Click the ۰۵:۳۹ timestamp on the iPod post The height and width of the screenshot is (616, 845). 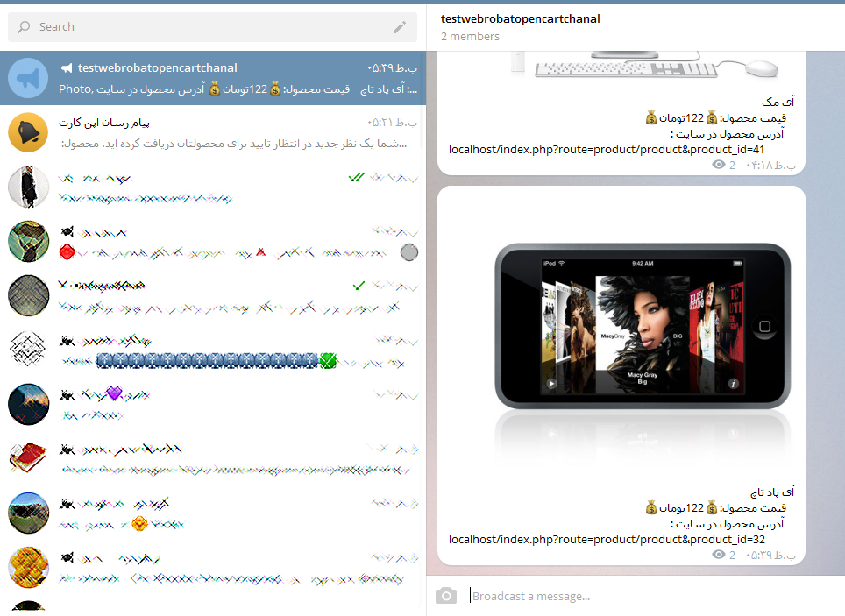pos(770,555)
